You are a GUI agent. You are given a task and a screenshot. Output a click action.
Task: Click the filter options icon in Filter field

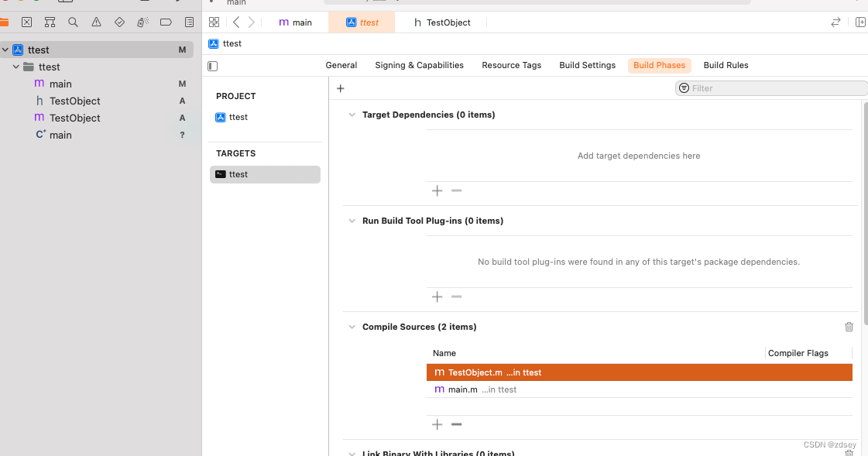coord(684,88)
